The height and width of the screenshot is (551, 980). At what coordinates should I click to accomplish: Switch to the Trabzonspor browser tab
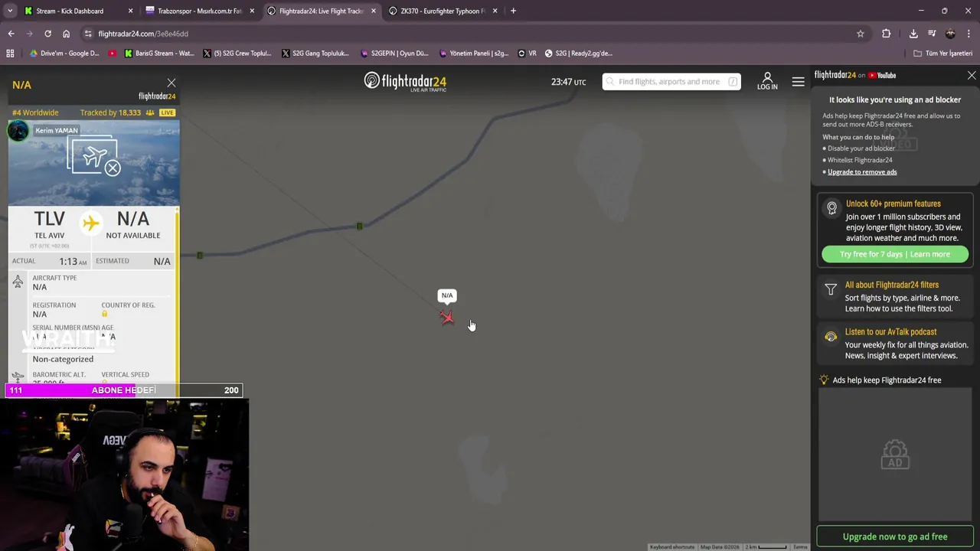coord(199,11)
